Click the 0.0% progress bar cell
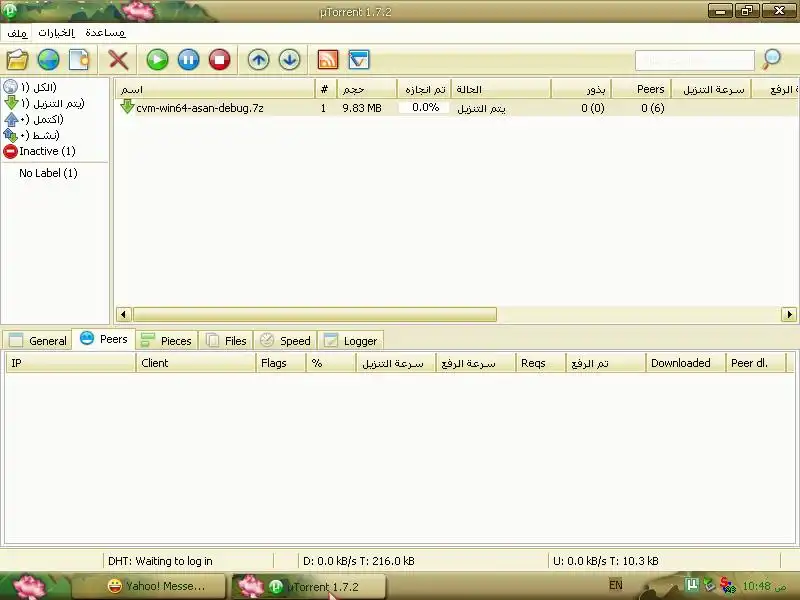This screenshot has height=600, width=800. 424,108
